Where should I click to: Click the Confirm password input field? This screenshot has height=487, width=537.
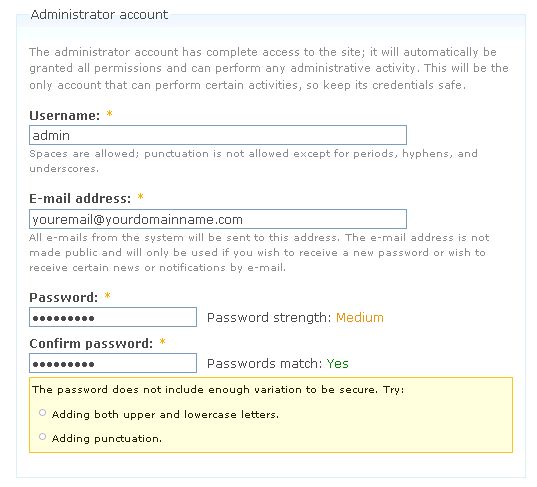(x=113, y=363)
